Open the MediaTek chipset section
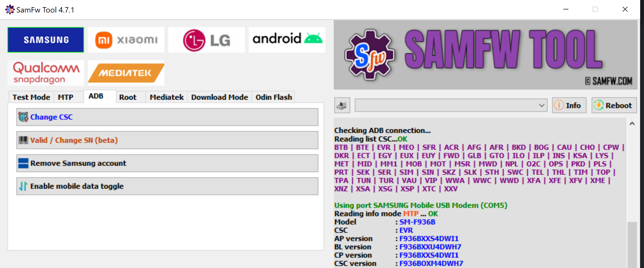The height and width of the screenshot is (268, 644). [126, 73]
